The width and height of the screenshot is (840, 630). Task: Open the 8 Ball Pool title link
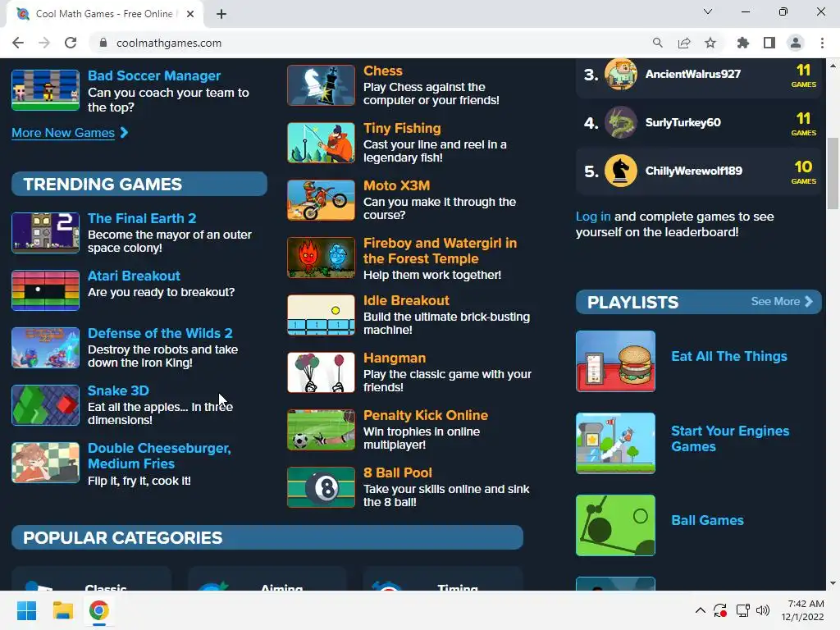coord(398,472)
